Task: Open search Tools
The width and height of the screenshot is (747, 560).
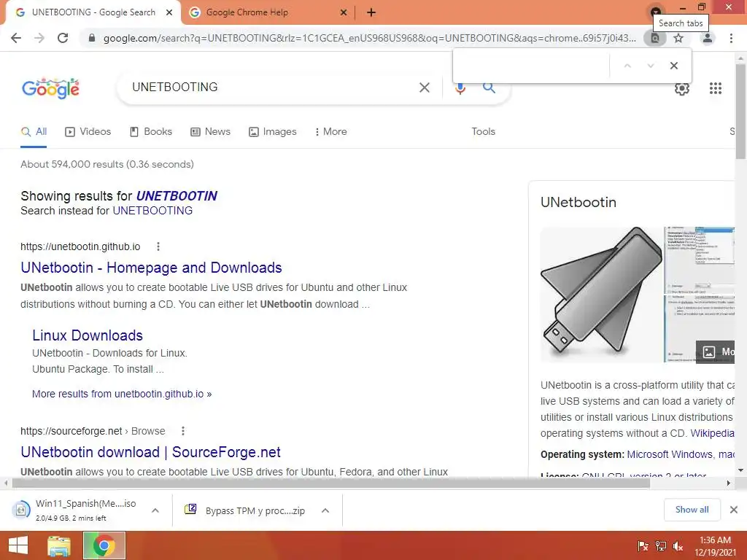Action: [483, 132]
